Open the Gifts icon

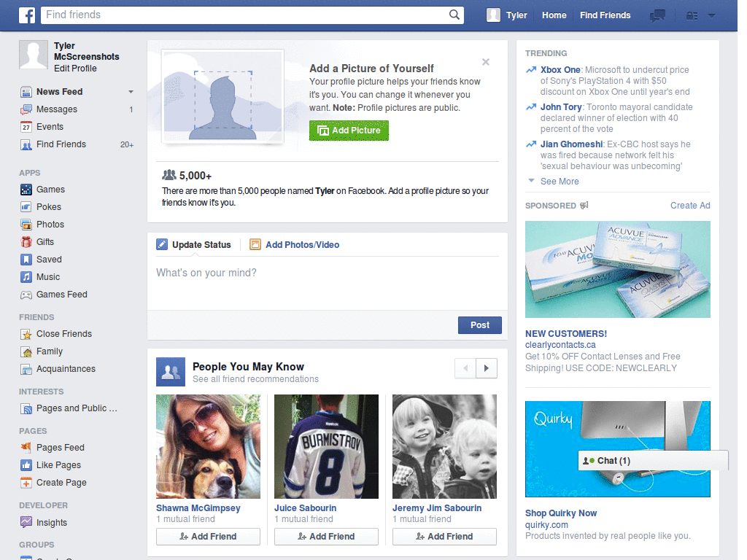click(26, 242)
